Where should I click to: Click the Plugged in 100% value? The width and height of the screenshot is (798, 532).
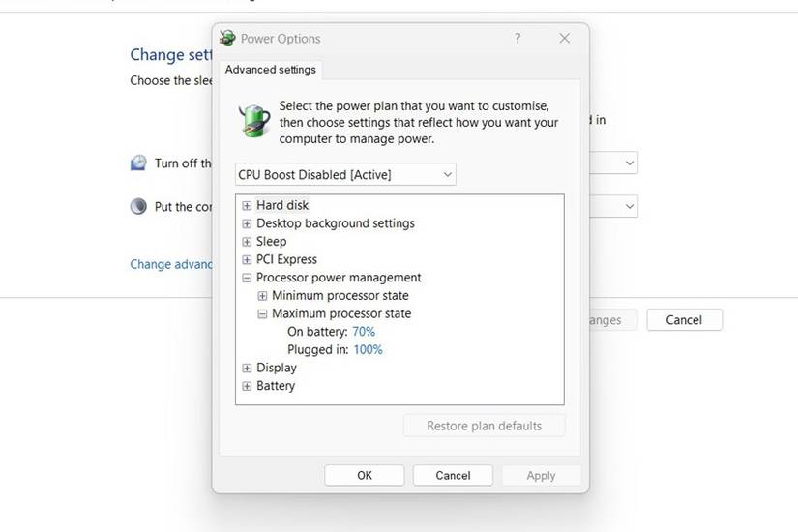pyautogui.click(x=368, y=350)
